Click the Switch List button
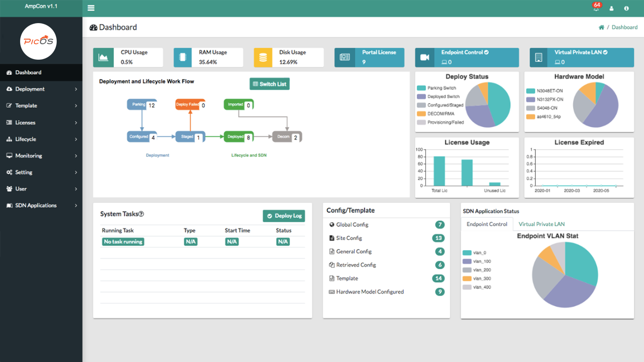 pyautogui.click(x=269, y=84)
